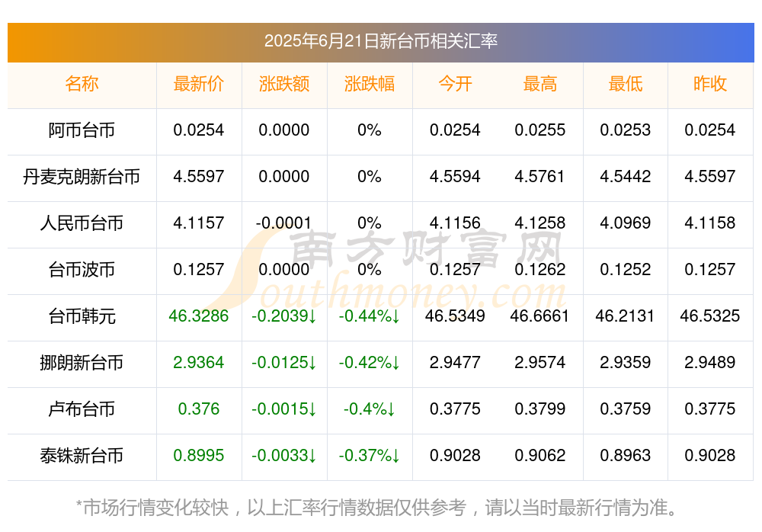
Task: Select the 丹麦克朗新台币 row name
Action: [x=82, y=177]
